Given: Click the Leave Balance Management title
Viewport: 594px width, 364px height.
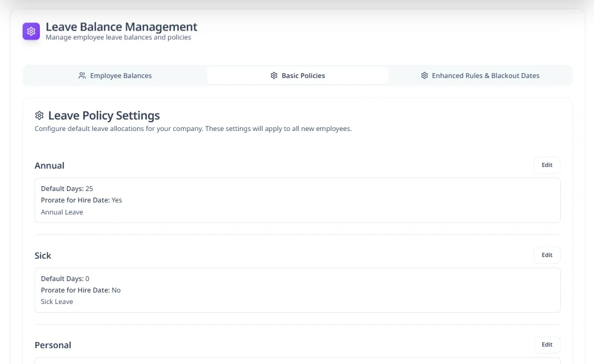Looking at the screenshot, I should (122, 27).
